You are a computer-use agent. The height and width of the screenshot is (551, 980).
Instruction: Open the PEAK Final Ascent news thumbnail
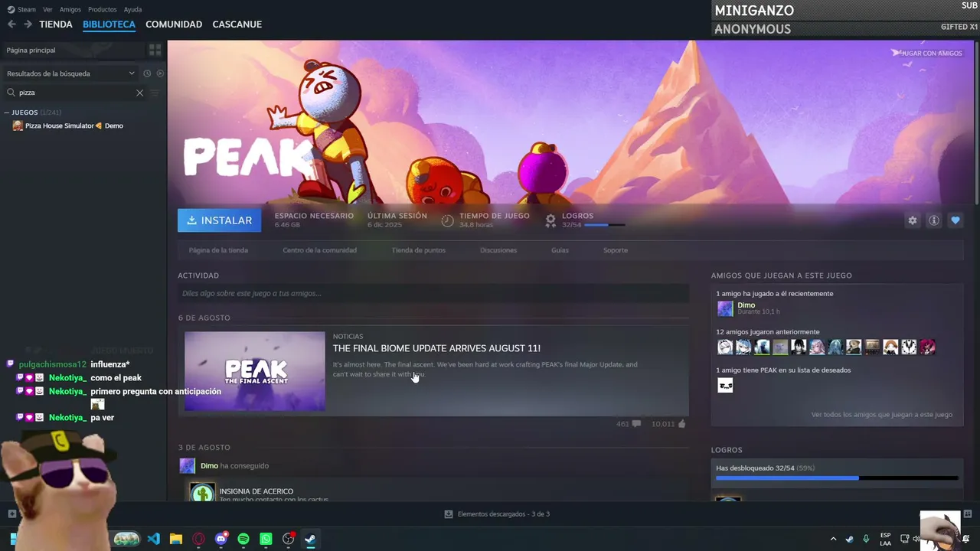coord(255,371)
